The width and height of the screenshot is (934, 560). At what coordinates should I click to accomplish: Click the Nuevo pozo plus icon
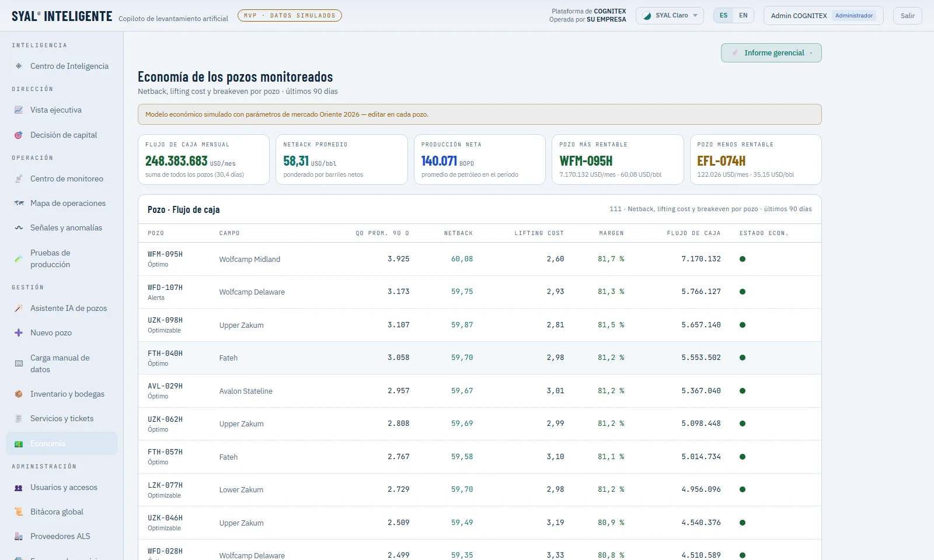(19, 332)
